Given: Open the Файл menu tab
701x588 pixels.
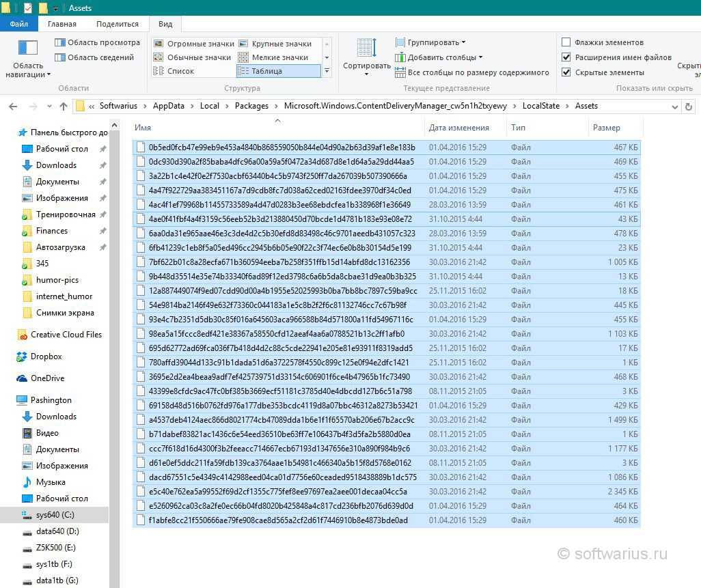Looking at the screenshot, I should (x=19, y=24).
